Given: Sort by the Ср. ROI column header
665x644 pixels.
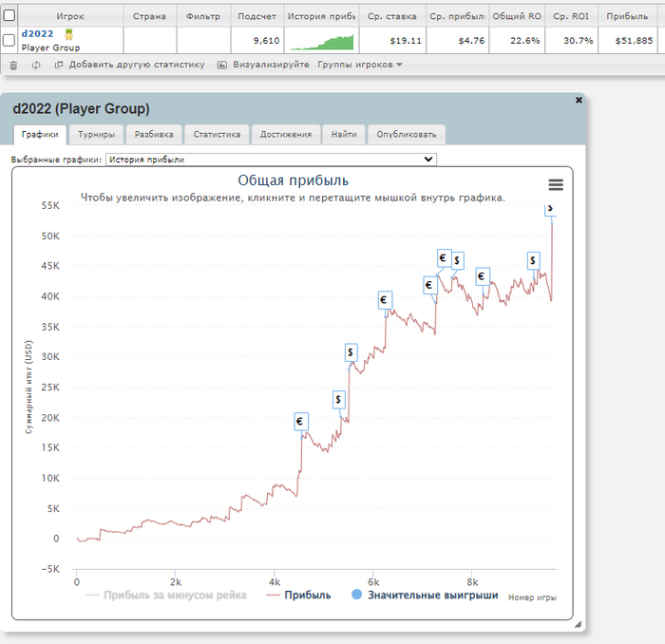Looking at the screenshot, I should [x=571, y=16].
